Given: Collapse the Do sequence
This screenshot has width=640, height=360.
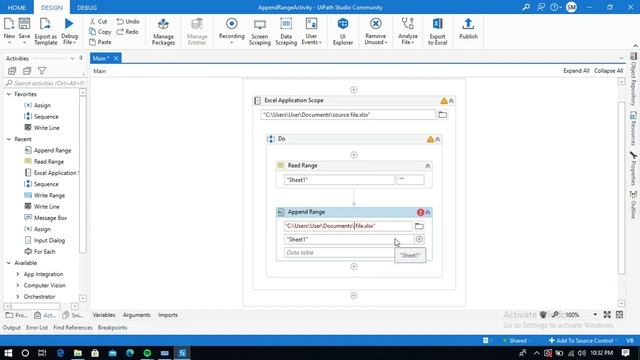Looking at the screenshot, I should point(438,139).
